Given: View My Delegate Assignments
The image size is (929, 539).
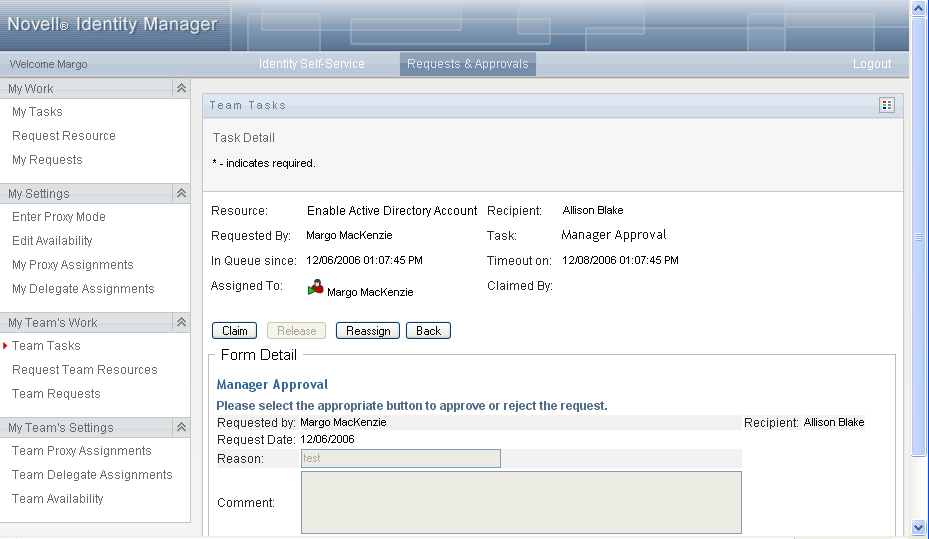Looking at the screenshot, I should [84, 288].
